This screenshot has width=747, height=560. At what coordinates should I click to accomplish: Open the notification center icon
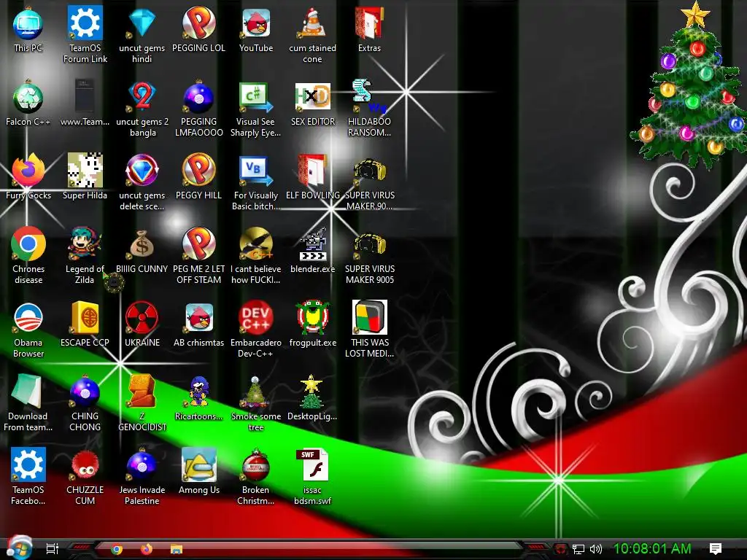coord(716,549)
